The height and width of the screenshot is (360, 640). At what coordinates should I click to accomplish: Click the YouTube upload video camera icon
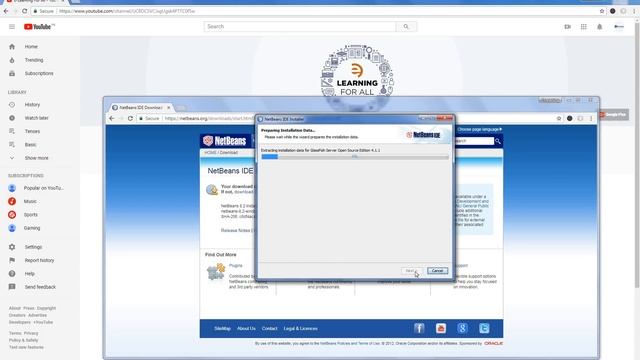tap(567, 27)
